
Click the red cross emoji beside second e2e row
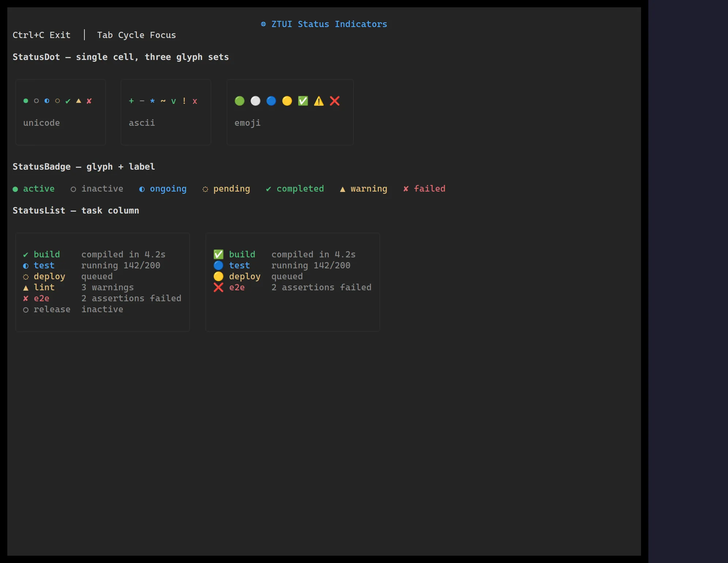pos(219,287)
